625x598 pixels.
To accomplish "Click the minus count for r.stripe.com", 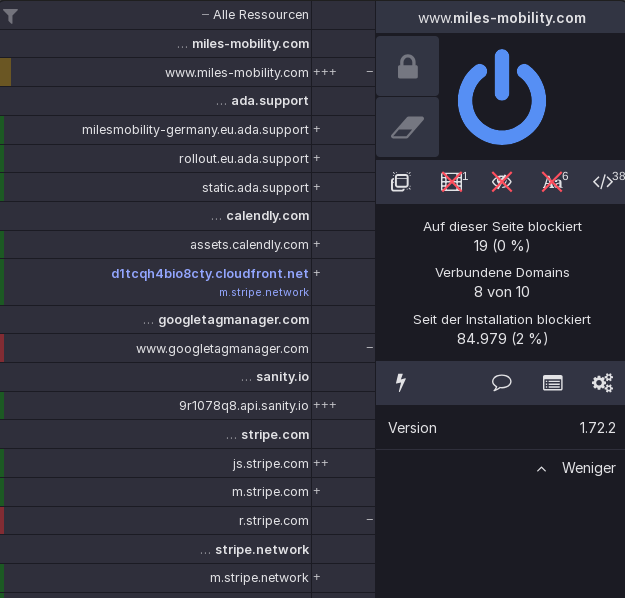I will [369, 520].
